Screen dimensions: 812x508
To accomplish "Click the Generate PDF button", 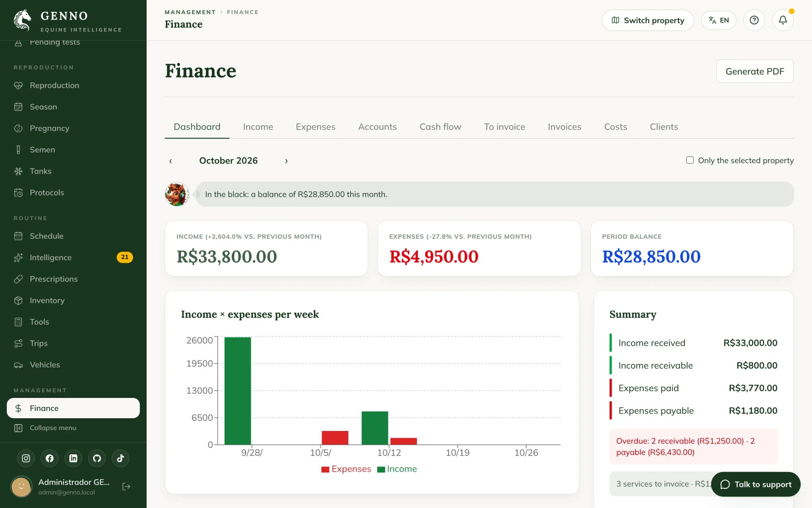I will click(755, 71).
